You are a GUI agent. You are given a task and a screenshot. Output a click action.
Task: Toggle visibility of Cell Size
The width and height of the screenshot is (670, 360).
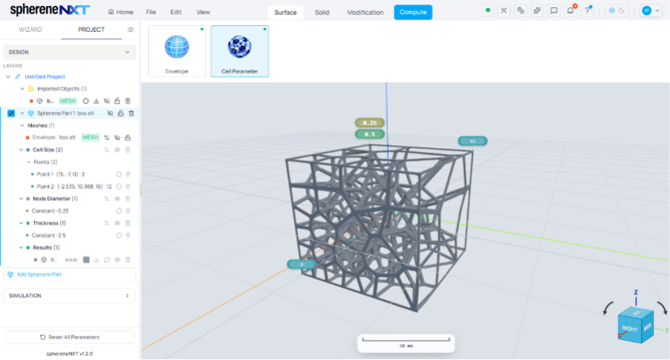pyautogui.click(x=117, y=150)
